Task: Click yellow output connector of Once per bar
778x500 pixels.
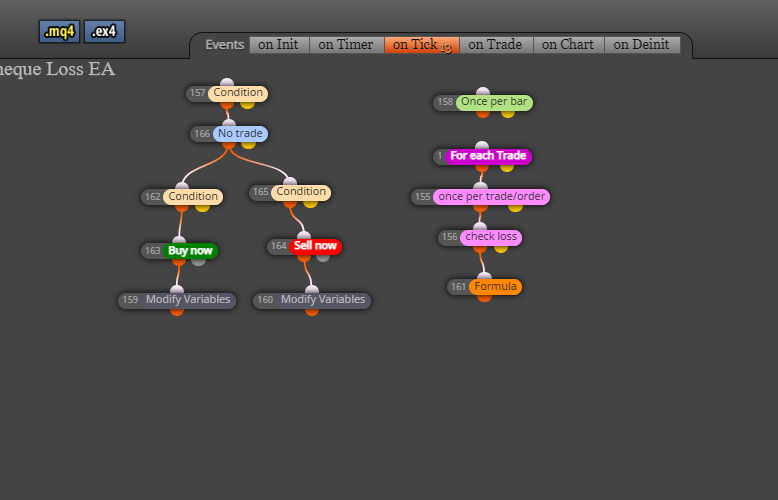Action: click(508, 114)
